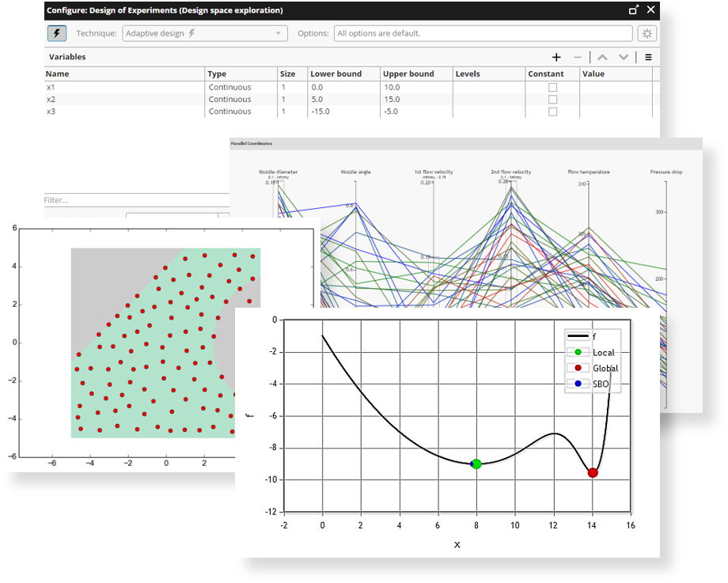Remove variable with the minus icon
Image resolution: width=728 pixels, height=583 pixels.
(578, 57)
